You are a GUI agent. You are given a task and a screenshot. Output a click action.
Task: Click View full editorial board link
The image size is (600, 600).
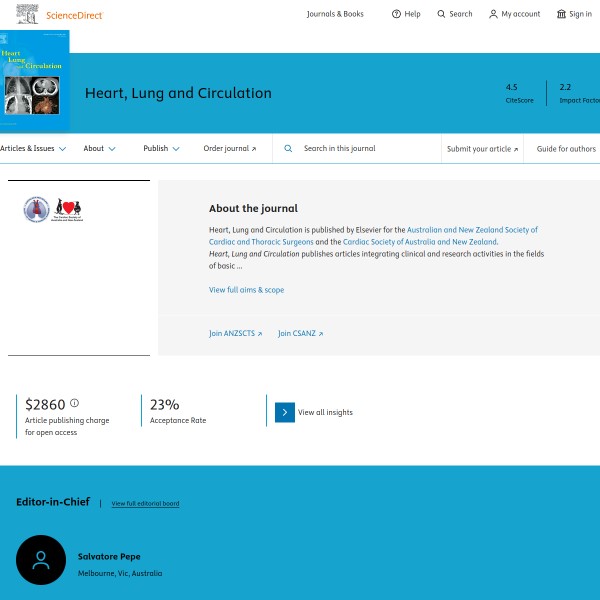pyautogui.click(x=145, y=503)
